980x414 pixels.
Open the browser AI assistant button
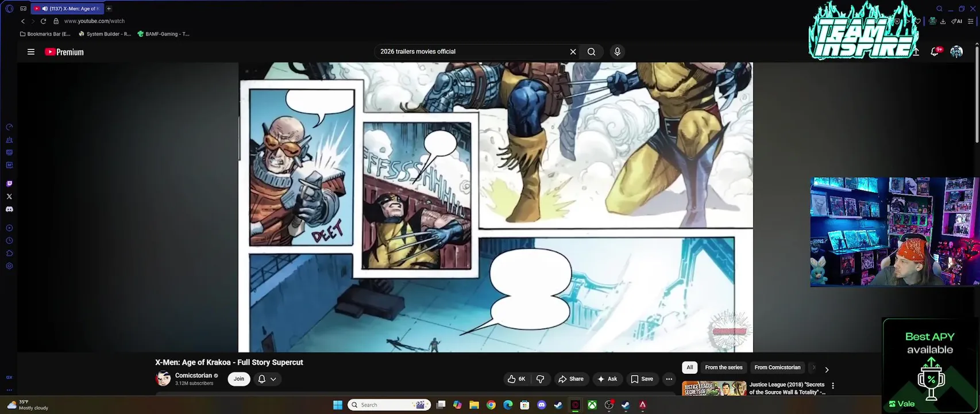click(x=957, y=21)
